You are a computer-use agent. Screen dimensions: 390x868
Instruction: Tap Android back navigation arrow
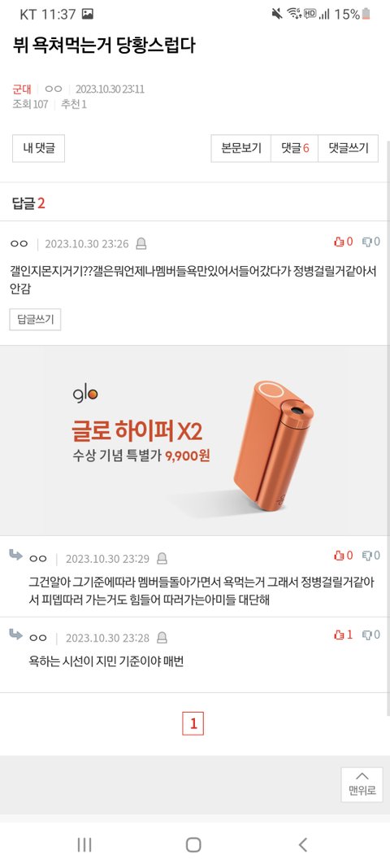[x=302, y=844]
